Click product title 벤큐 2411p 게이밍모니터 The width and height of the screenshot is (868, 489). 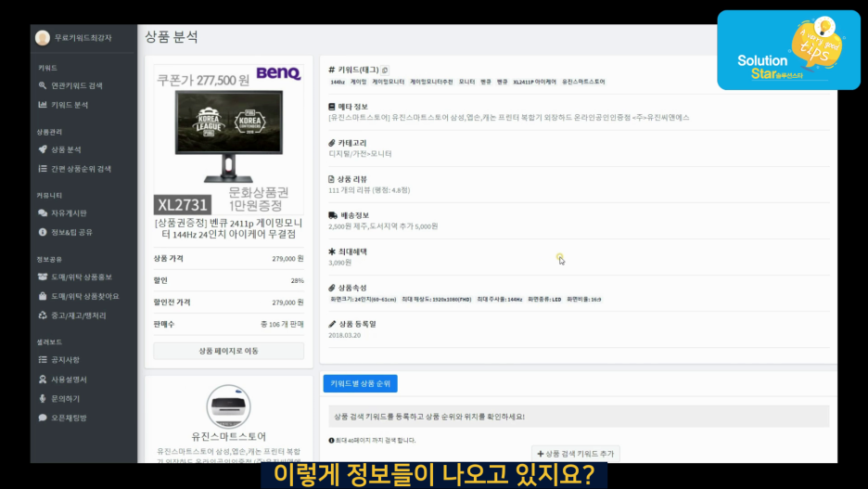pyautogui.click(x=229, y=228)
